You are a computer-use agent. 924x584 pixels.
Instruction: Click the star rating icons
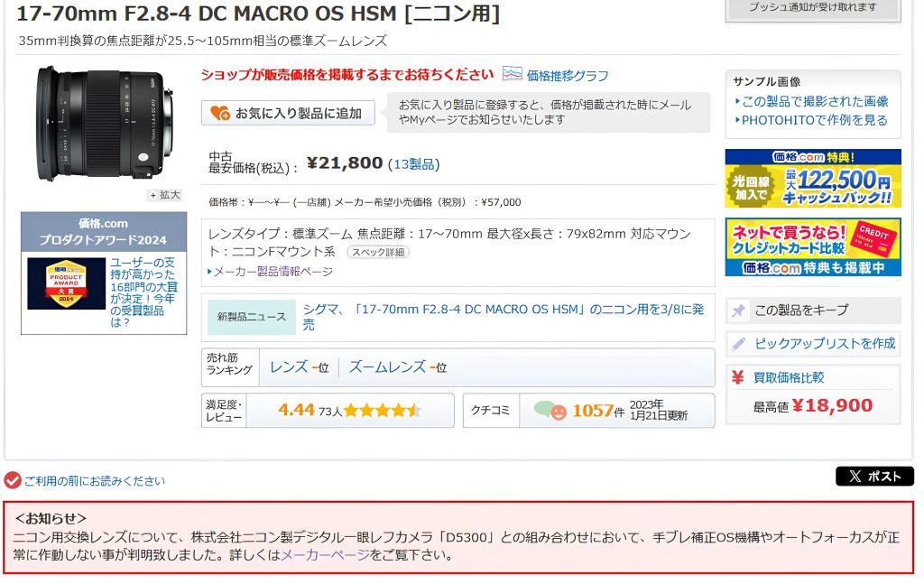pyautogui.click(x=382, y=410)
